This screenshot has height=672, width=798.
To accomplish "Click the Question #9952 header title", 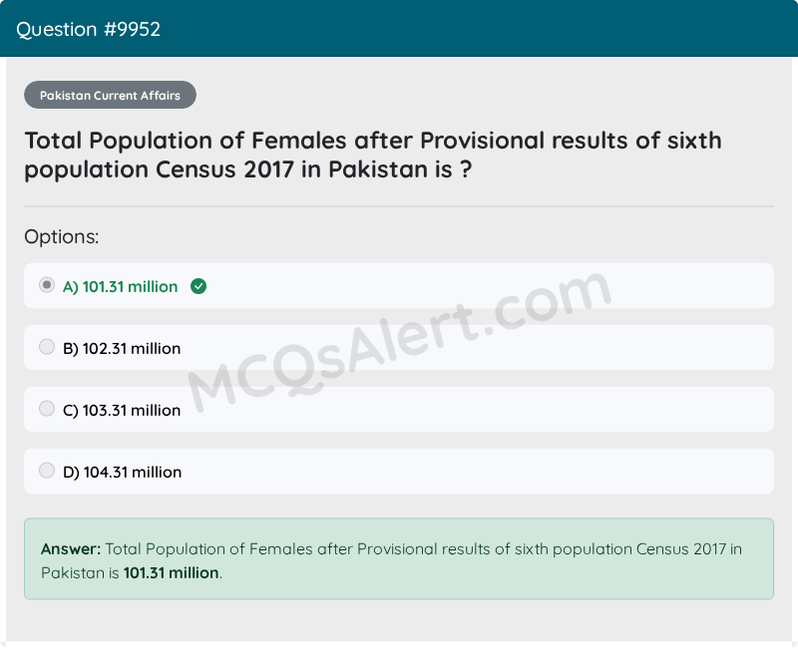I will point(88,30).
